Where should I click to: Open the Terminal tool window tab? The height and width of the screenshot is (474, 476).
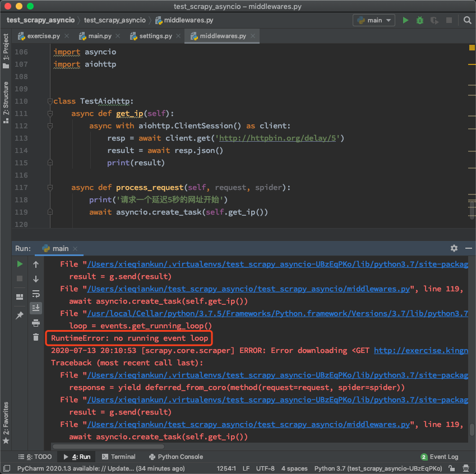coord(118,457)
